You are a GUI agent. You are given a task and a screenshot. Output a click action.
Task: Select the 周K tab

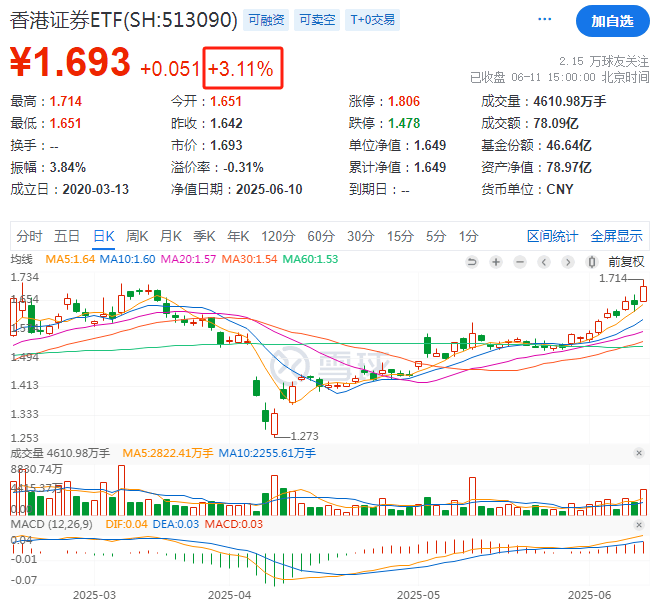137,236
